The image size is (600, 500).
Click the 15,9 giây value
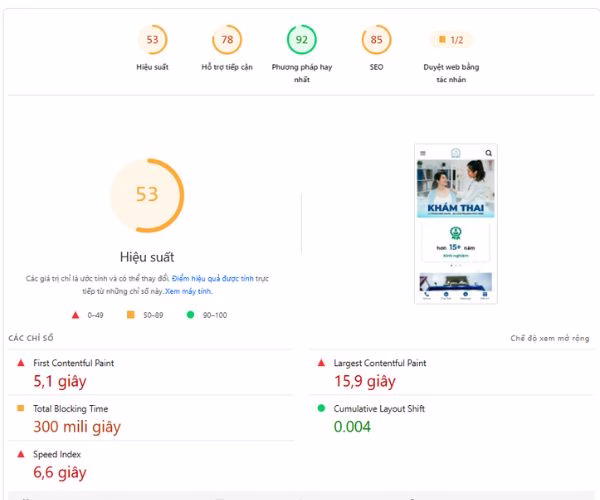point(365,381)
